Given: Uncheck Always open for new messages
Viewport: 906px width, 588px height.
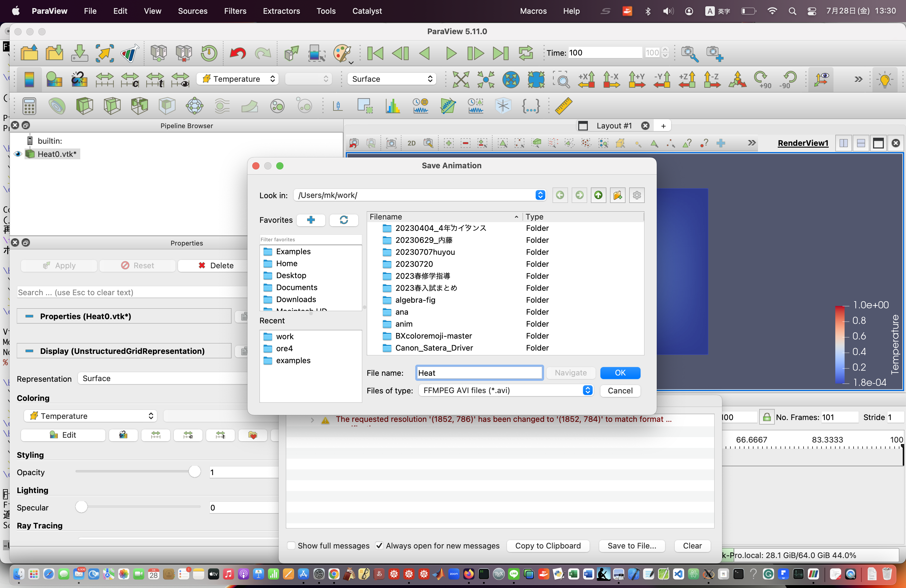Looking at the screenshot, I should click(x=379, y=545).
